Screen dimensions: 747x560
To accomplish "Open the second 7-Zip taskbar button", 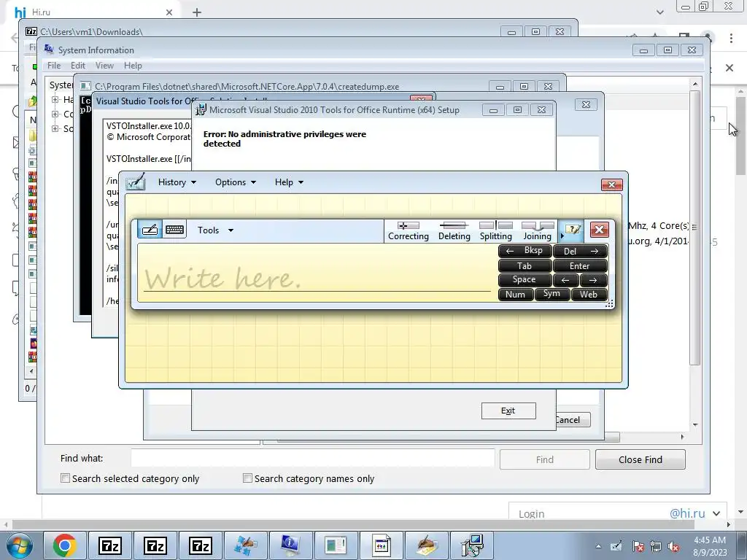I will click(x=155, y=545).
